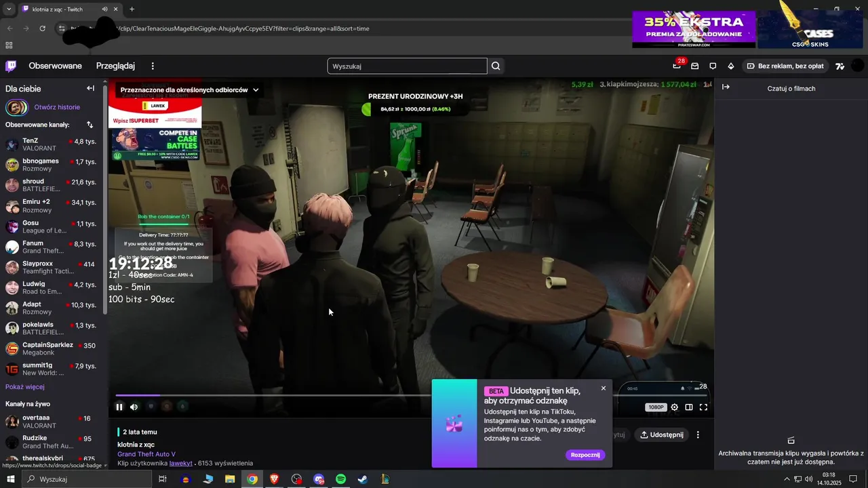The width and height of the screenshot is (868, 488).
Task: Mute the tab audio icon in tab title
Action: [x=104, y=9]
